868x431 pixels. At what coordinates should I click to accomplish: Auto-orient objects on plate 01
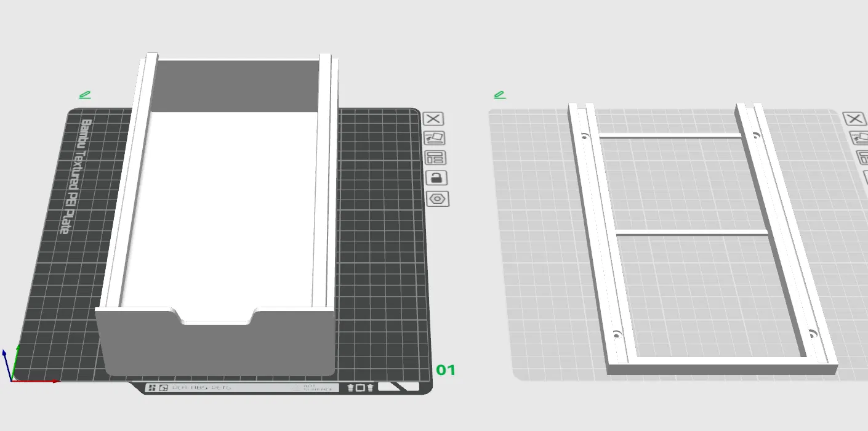click(435, 139)
